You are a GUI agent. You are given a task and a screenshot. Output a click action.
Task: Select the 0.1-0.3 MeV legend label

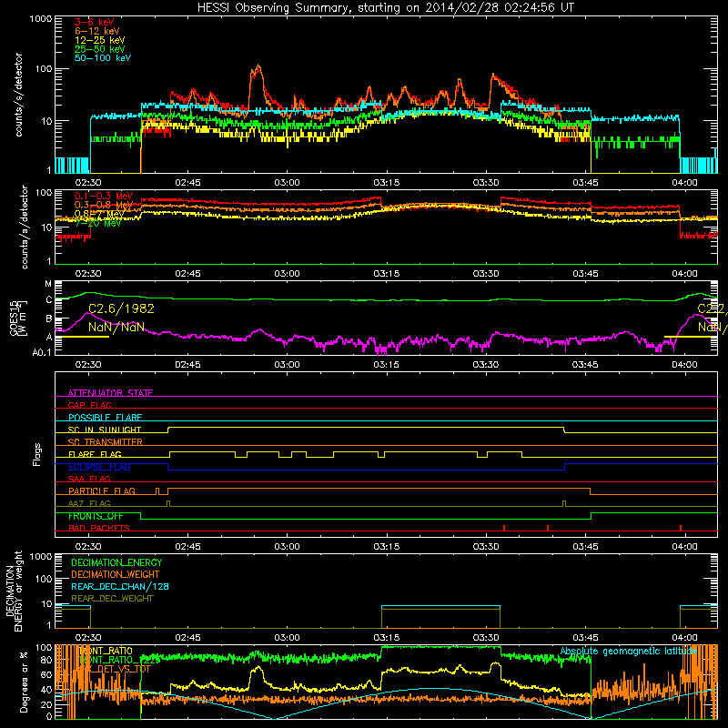pyautogui.click(x=104, y=196)
